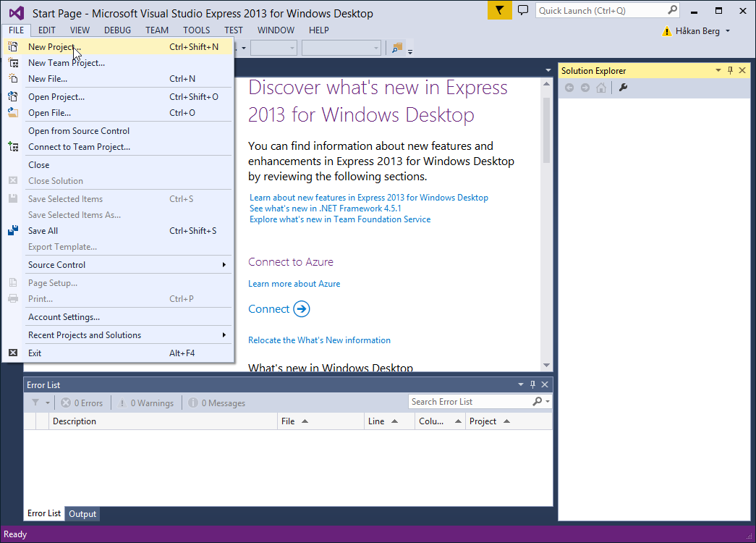756x543 pixels.
Task: Toggle the 0 Errors filter
Action: (x=82, y=403)
